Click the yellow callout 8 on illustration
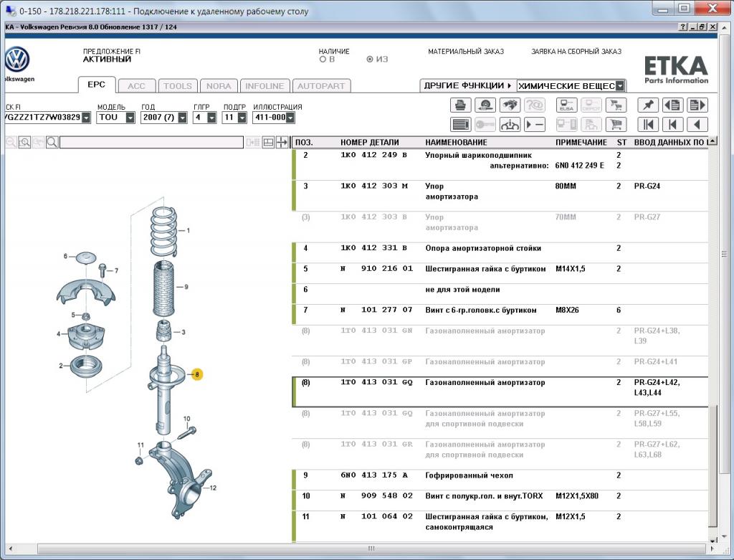Screen dimensions: 734x560 [x=197, y=374]
